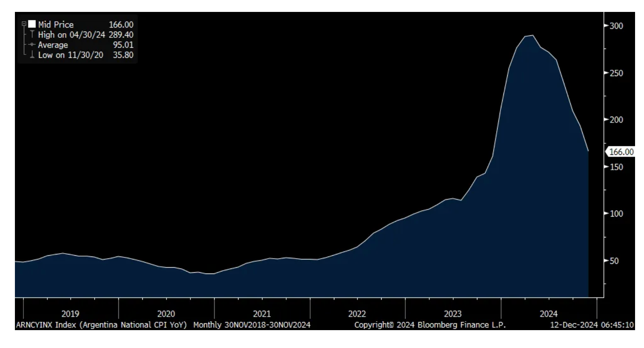Select the High on 04/30/24 legend entry

pos(86,35)
